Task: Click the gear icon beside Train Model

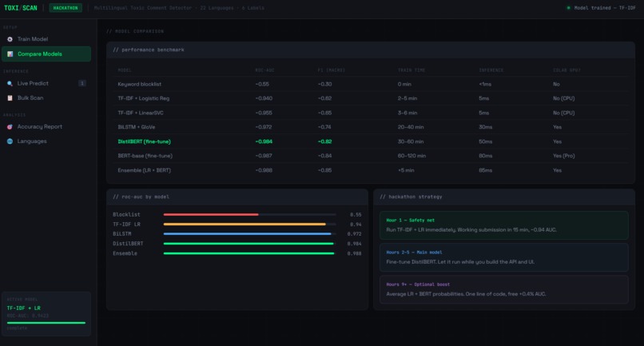Action: coord(10,39)
